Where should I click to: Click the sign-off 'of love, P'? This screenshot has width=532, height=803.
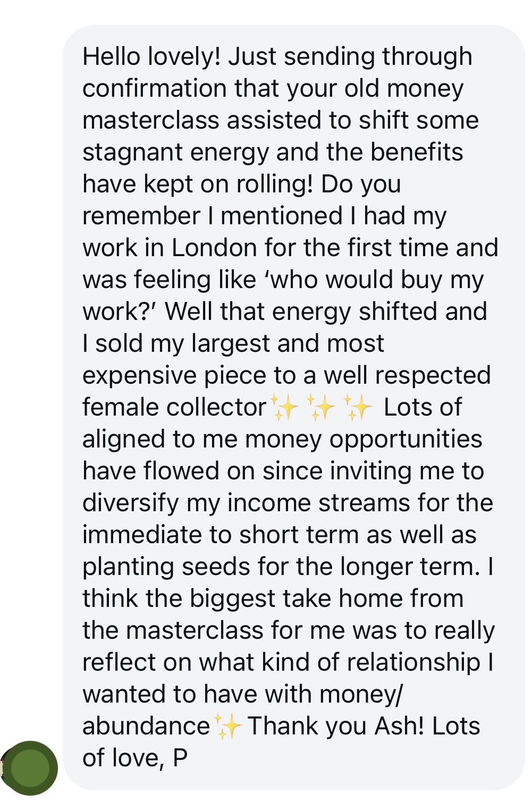[x=135, y=758]
